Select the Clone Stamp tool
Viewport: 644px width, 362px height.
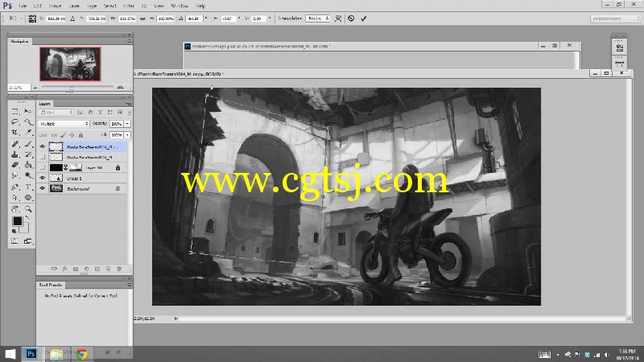[14, 154]
